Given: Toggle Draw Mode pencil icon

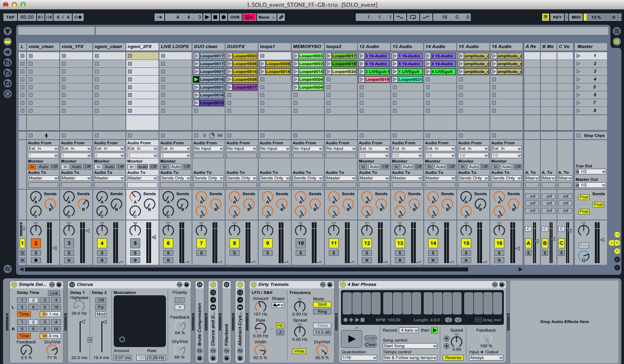Looking at the screenshot, I should 281,17.
